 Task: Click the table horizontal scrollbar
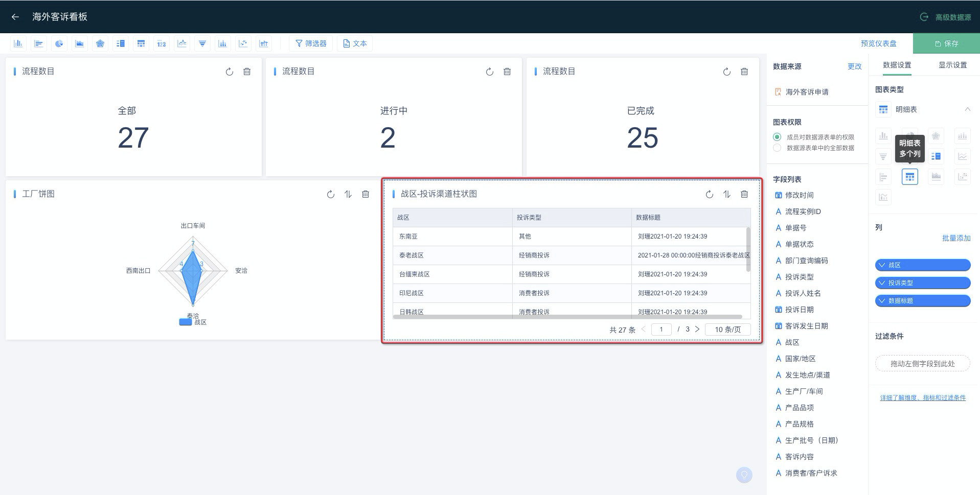567,317
